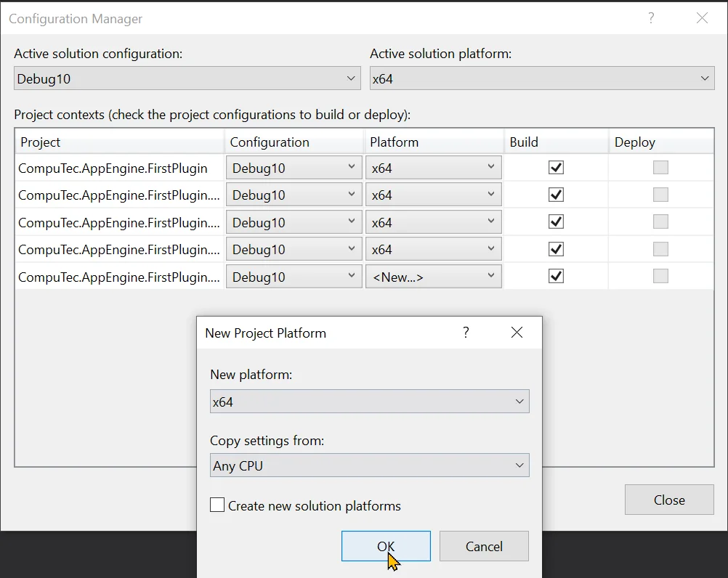Image resolution: width=728 pixels, height=578 pixels.
Task: Open the New platform dropdown
Action: (x=370, y=402)
